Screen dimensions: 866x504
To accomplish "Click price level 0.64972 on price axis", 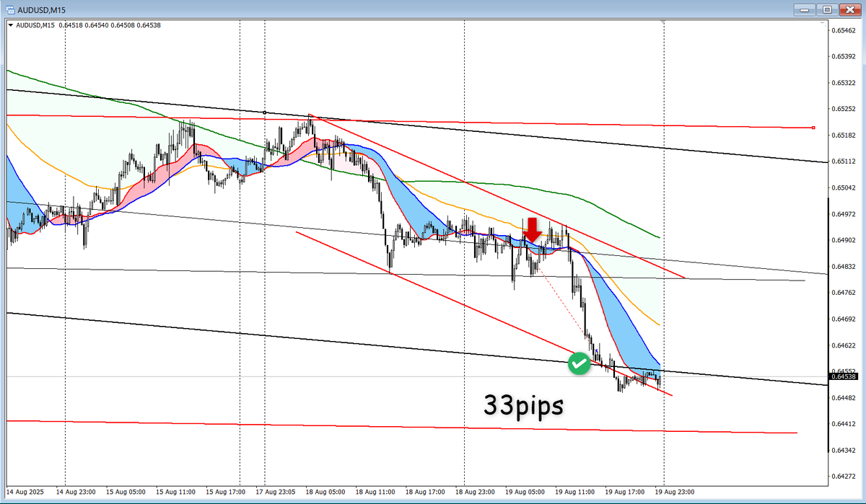I will click(843, 214).
